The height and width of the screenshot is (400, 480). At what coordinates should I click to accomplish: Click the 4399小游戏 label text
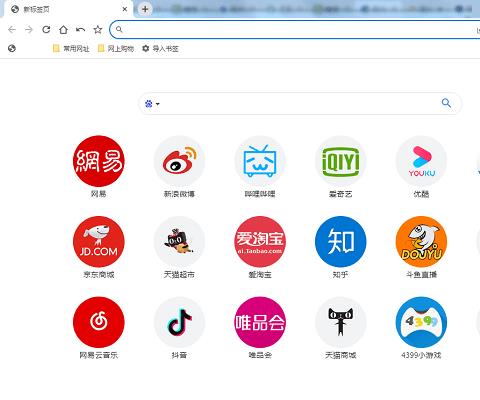[x=421, y=355]
